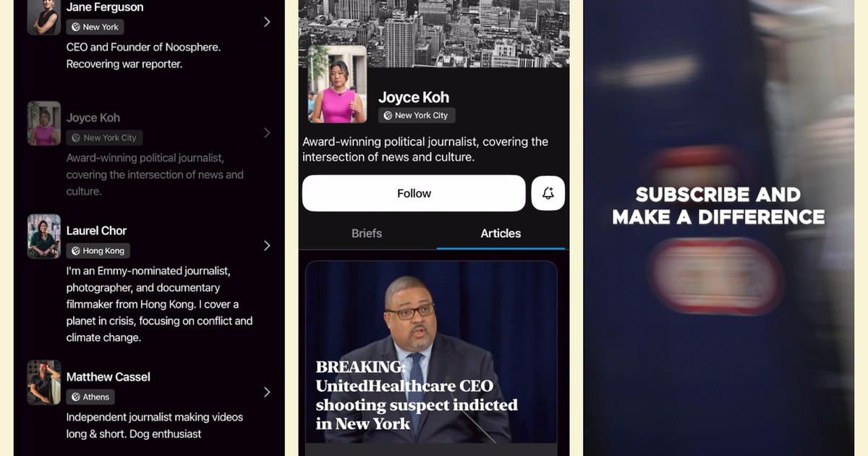Viewport: 868px width, 456px height.
Task: Click the globe icon in Matthew Cassel's Athens tag
Action: [76, 397]
